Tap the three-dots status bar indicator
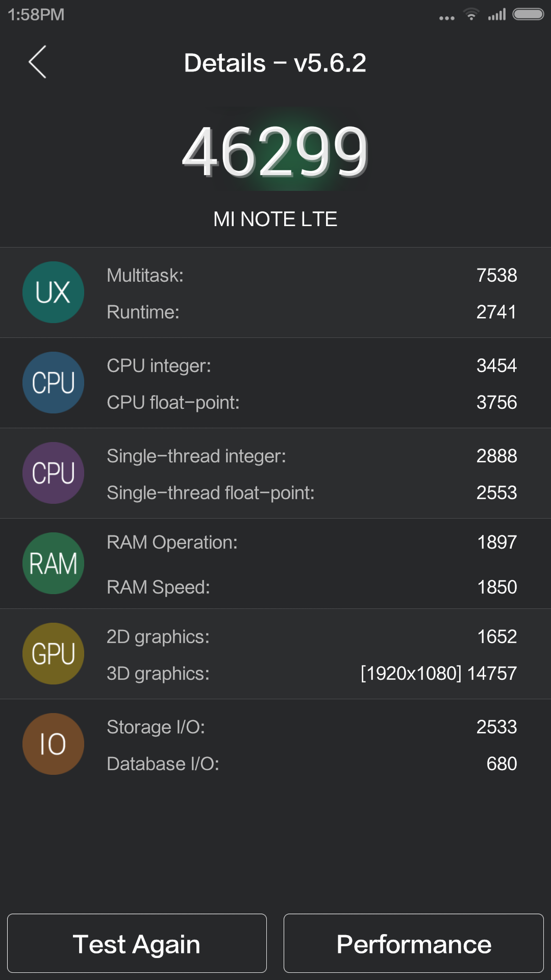The height and width of the screenshot is (980, 551). coord(447,18)
